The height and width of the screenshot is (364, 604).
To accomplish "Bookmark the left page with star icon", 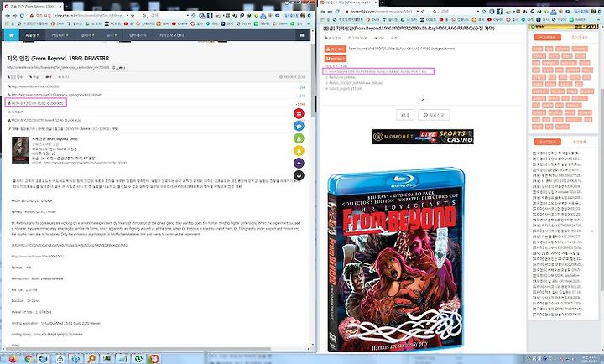I will 133,15.
